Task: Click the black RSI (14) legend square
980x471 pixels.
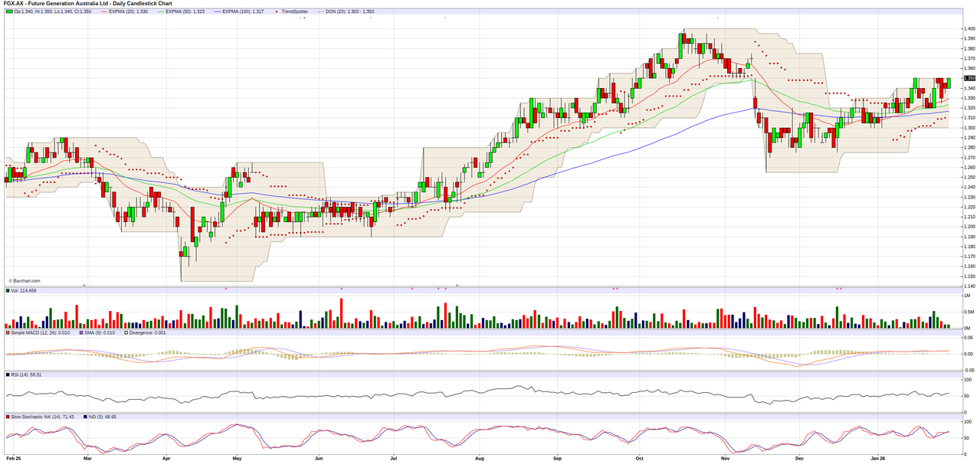Action: point(8,375)
